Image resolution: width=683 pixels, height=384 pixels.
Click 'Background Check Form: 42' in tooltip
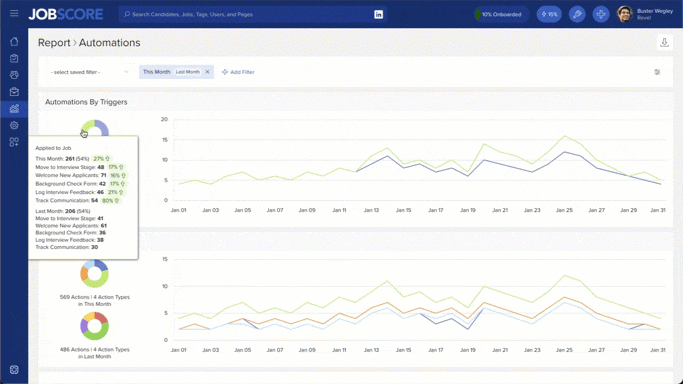tap(71, 184)
